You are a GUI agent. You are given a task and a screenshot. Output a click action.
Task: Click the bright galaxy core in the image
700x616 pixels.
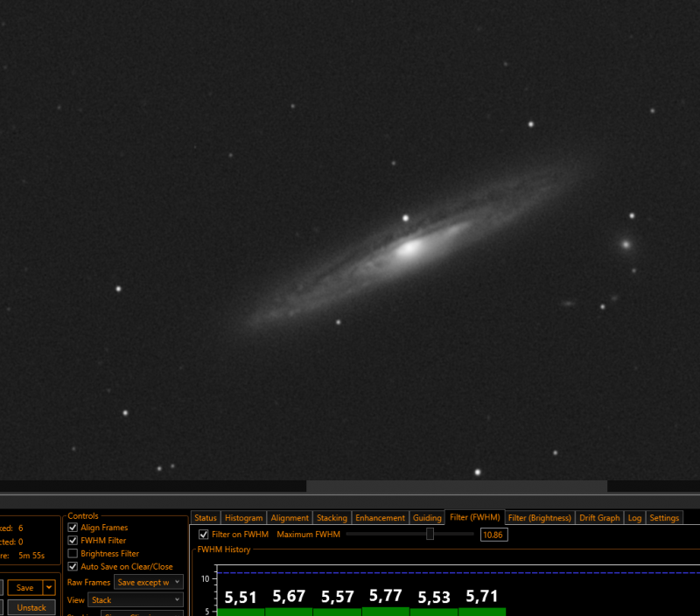409,248
